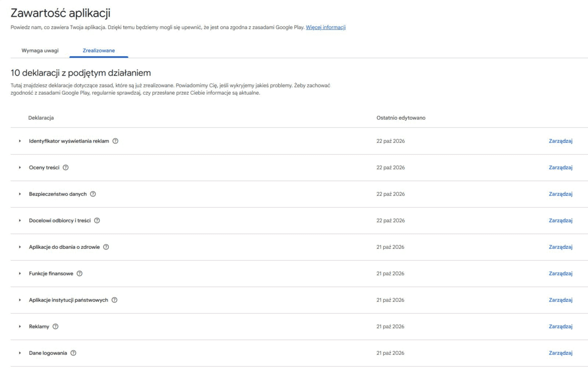This screenshot has height=368, width=588.
Task: Expand the Reklamy declaration row
Action: click(x=20, y=326)
